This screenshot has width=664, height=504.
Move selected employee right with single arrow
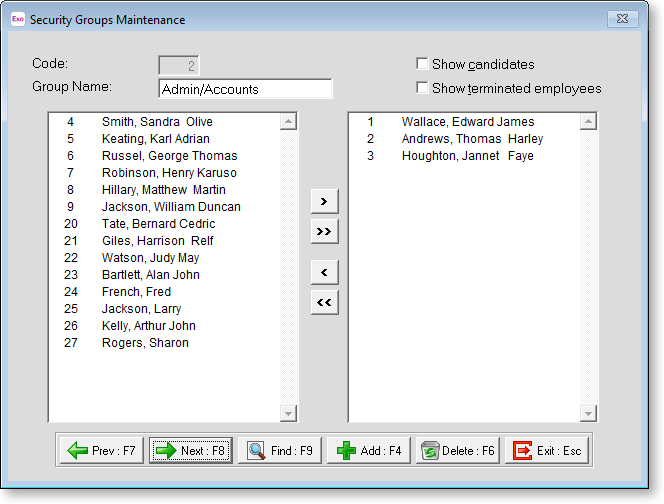pyautogui.click(x=324, y=201)
